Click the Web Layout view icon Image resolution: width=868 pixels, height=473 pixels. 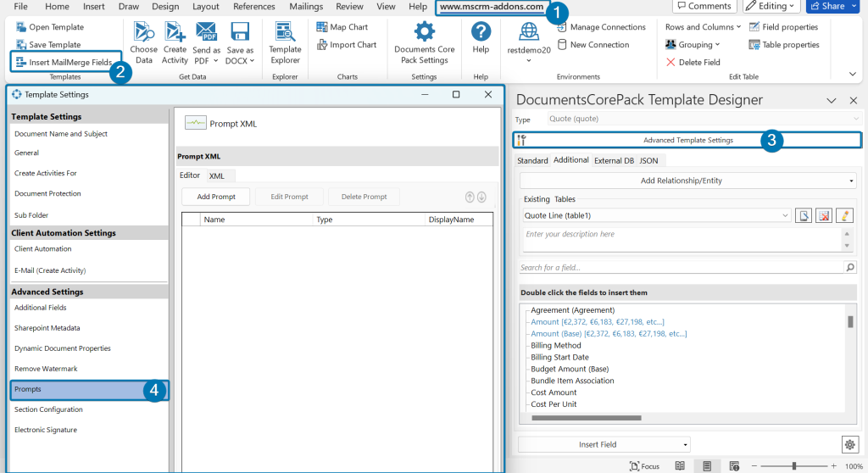click(x=734, y=466)
